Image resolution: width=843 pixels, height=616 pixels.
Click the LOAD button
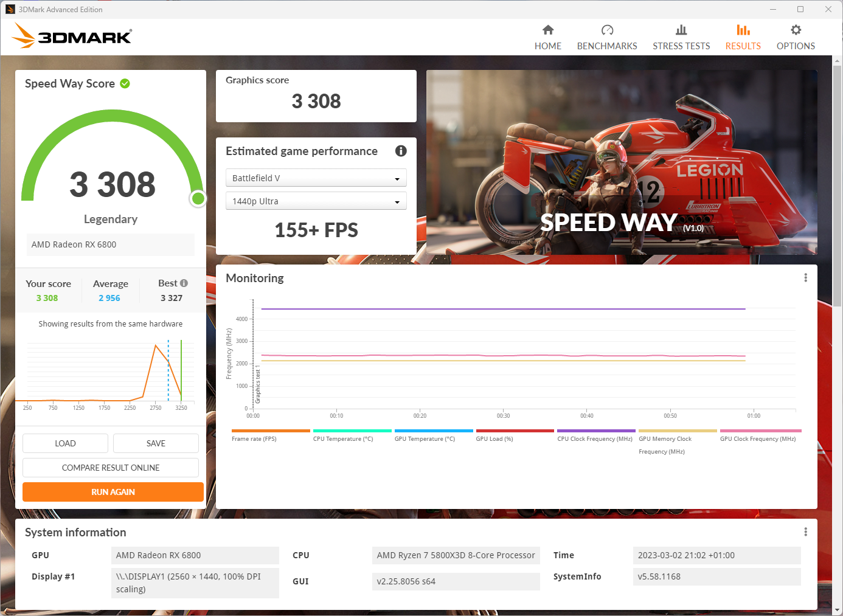click(65, 443)
